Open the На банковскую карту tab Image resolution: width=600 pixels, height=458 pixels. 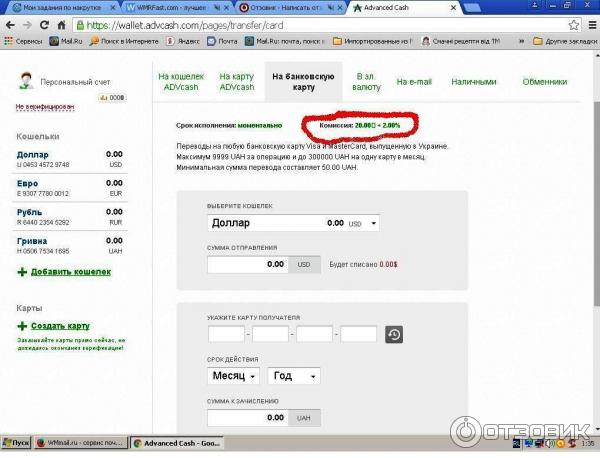point(303,81)
